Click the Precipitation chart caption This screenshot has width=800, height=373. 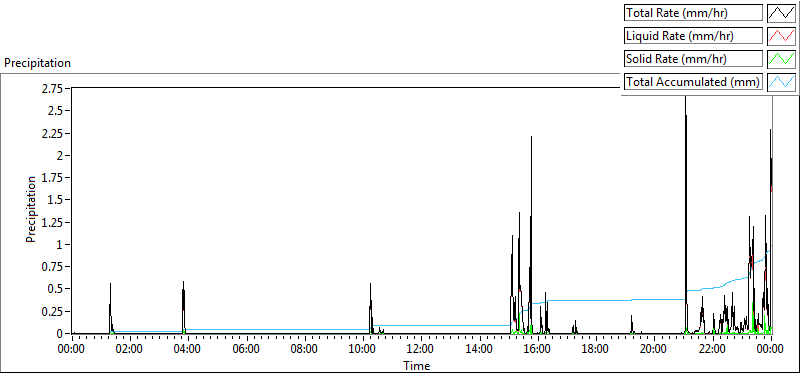pyautogui.click(x=37, y=63)
